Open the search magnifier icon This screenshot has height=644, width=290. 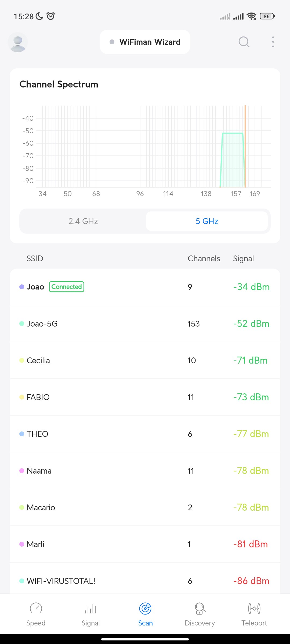click(244, 42)
